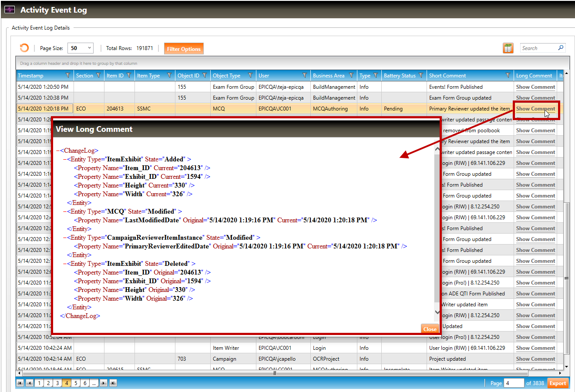This screenshot has height=392, width=575.
Task: Open the Page Size dropdown
Action: point(81,48)
